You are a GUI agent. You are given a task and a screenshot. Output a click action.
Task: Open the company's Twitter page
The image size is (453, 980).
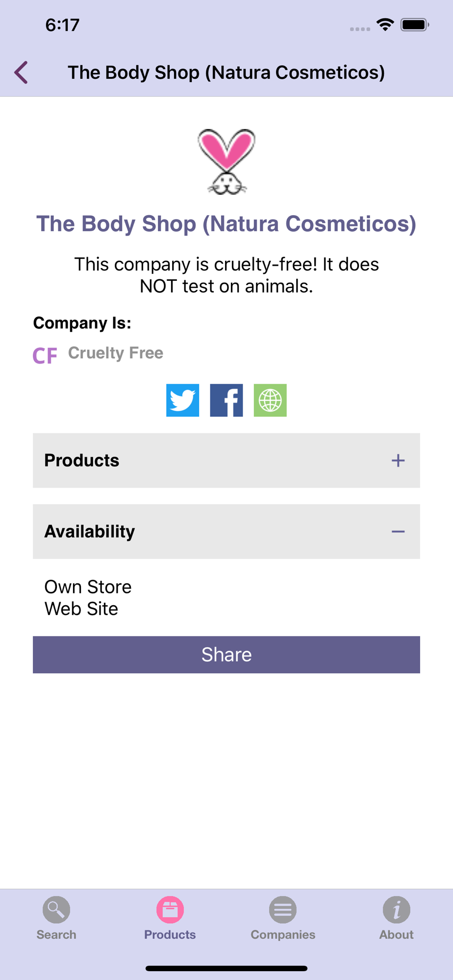(182, 400)
